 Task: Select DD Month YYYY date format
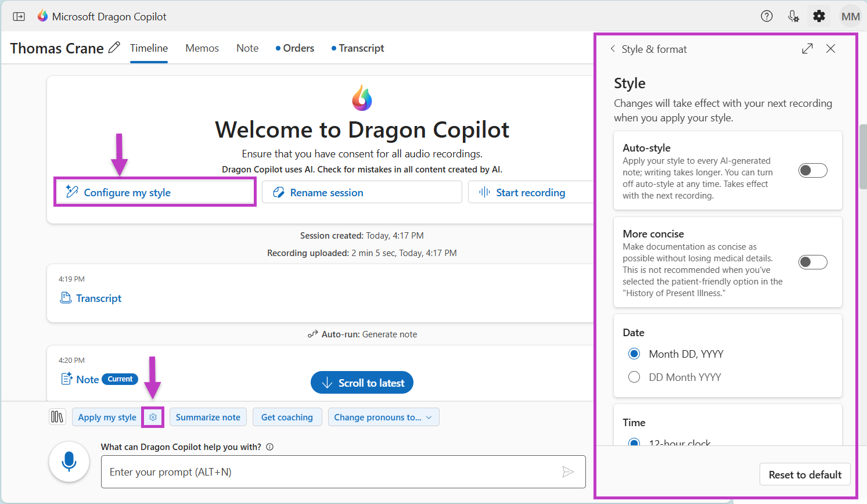pyautogui.click(x=634, y=377)
